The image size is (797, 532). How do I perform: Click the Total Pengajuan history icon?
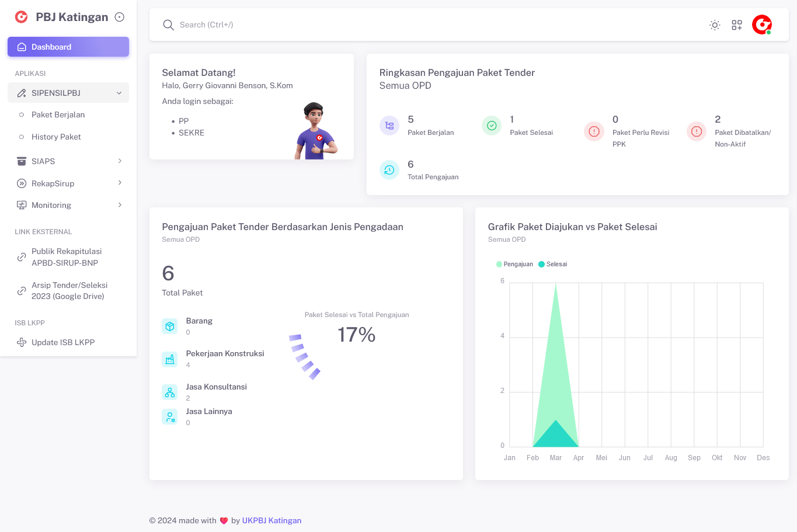(389, 170)
